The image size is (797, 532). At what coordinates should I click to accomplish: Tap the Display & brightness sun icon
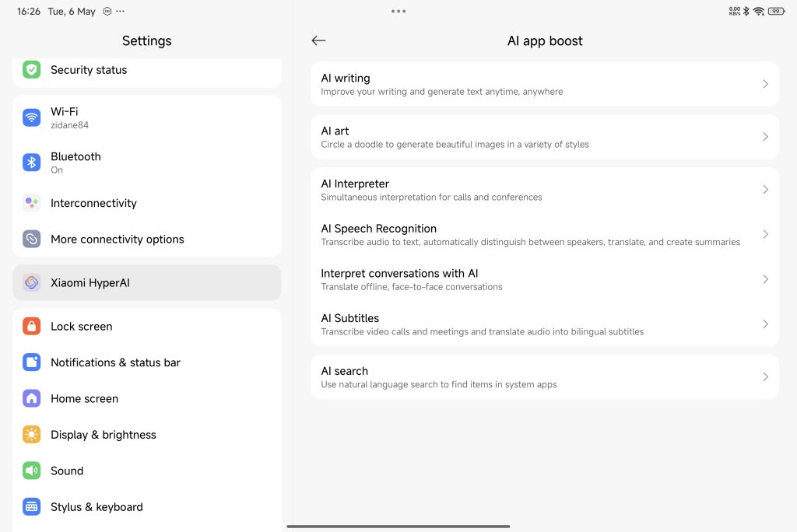[31, 435]
